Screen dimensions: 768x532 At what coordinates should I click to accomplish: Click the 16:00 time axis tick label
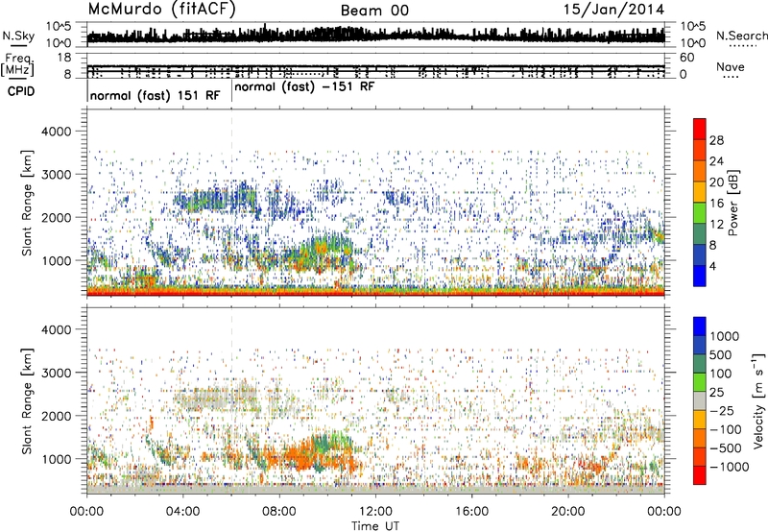(x=471, y=512)
